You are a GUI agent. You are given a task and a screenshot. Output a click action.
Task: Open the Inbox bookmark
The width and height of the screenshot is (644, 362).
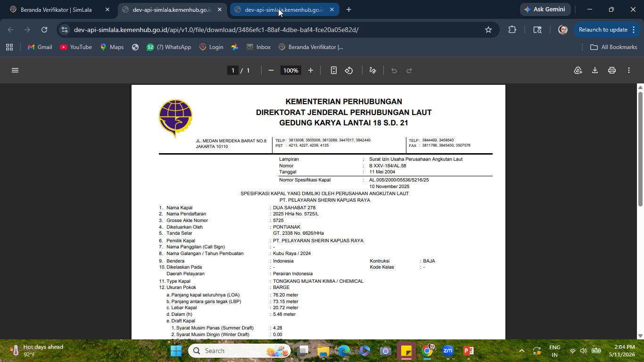coord(258,47)
